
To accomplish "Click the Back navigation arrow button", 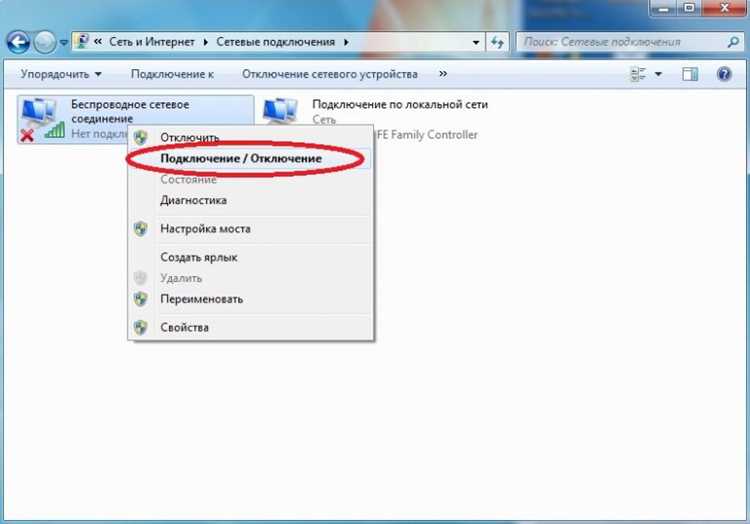I will click(18, 43).
